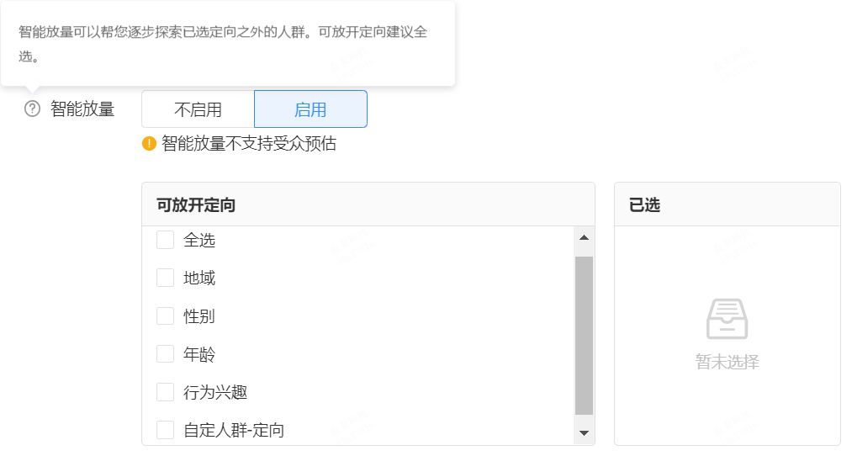This screenshot has width=868, height=456.
Task: Click the 已选 panel header
Action: (x=645, y=204)
